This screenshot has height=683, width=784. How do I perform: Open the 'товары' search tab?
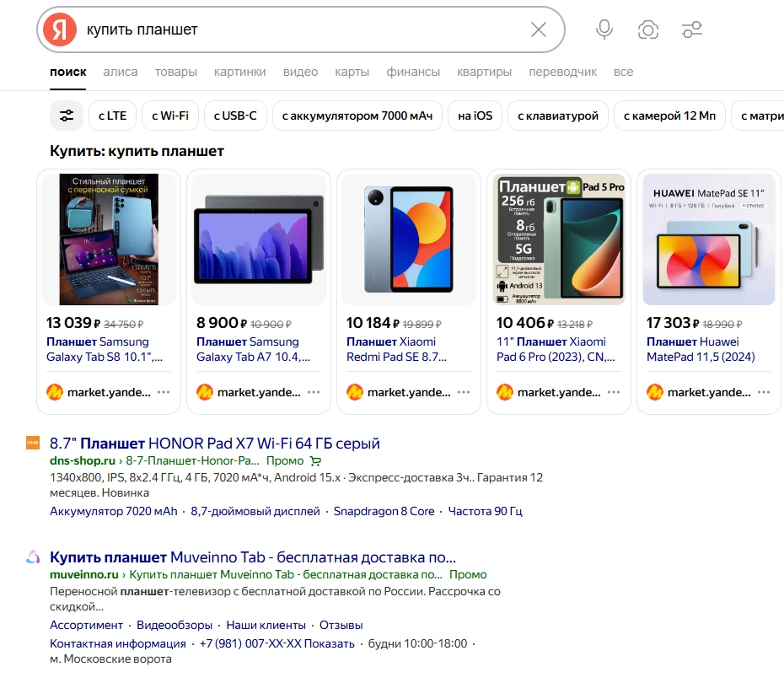pos(176,72)
